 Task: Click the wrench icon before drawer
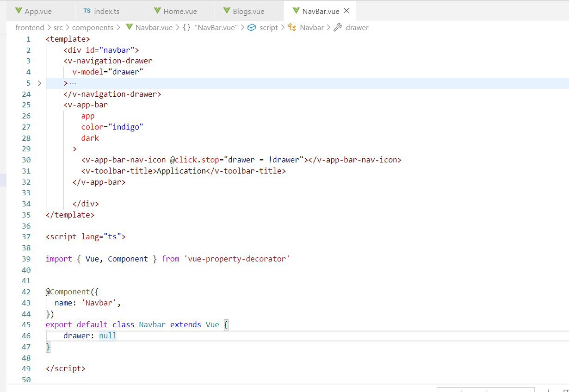click(x=338, y=27)
